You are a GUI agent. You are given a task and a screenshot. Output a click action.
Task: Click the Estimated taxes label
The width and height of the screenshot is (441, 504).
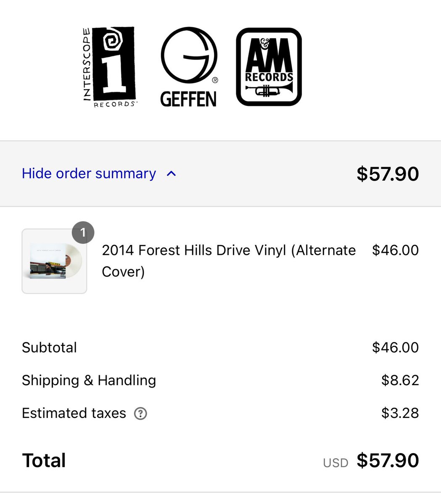(74, 413)
